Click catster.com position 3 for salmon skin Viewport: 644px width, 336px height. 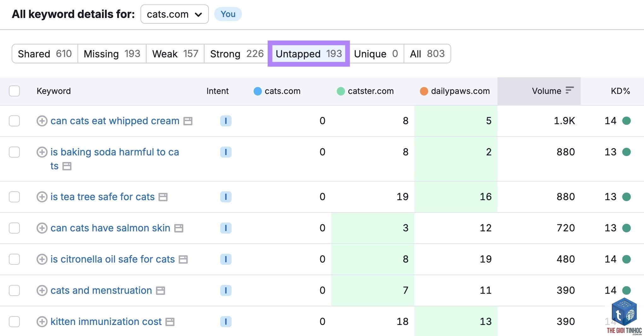405,228
